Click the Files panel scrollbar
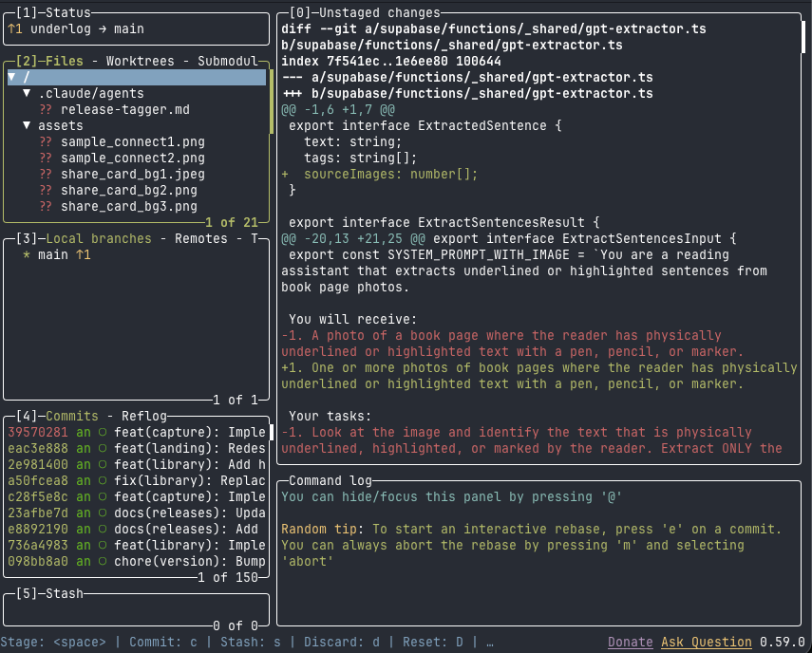The width and height of the screenshot is (812, 653). point(272,102)
